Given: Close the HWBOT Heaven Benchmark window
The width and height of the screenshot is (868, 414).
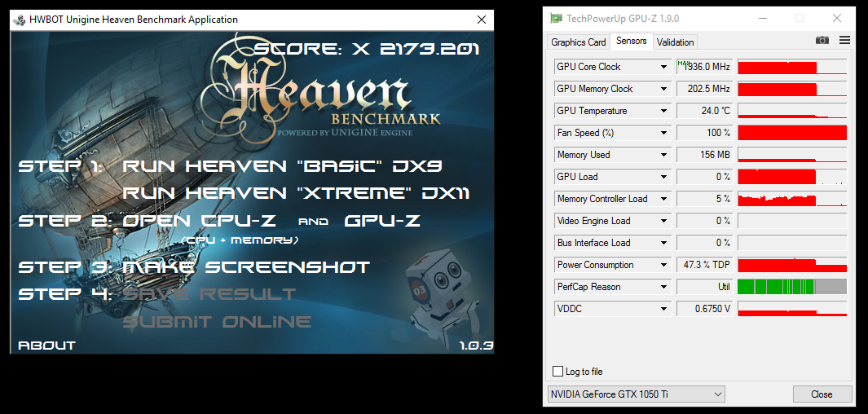Looking at the screenshot, I should point(482,20).
